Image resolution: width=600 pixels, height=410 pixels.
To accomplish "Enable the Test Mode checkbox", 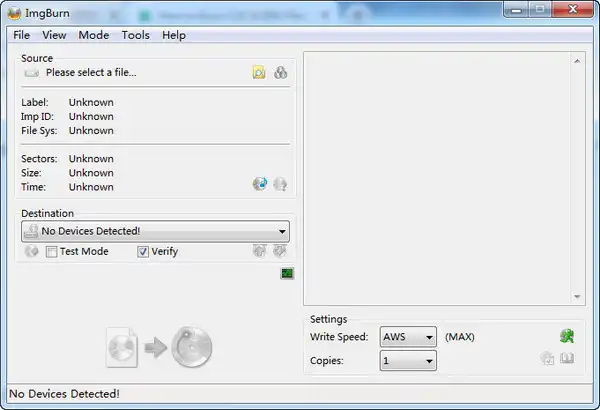I will point(51,252).
